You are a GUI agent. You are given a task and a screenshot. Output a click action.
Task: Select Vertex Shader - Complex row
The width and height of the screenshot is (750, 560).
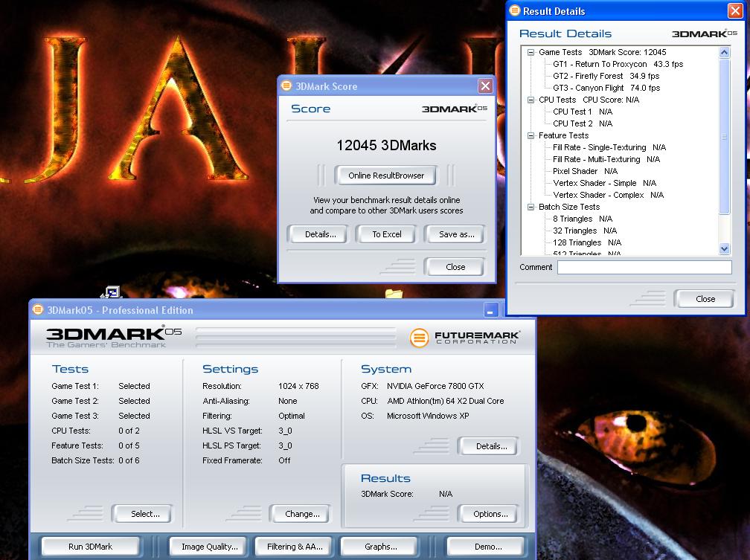609,195
